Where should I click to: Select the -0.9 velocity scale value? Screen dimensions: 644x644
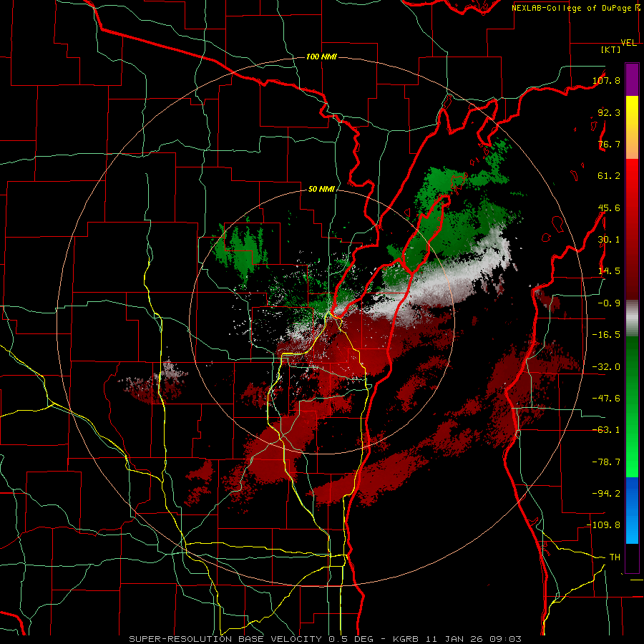click(609, 303)
